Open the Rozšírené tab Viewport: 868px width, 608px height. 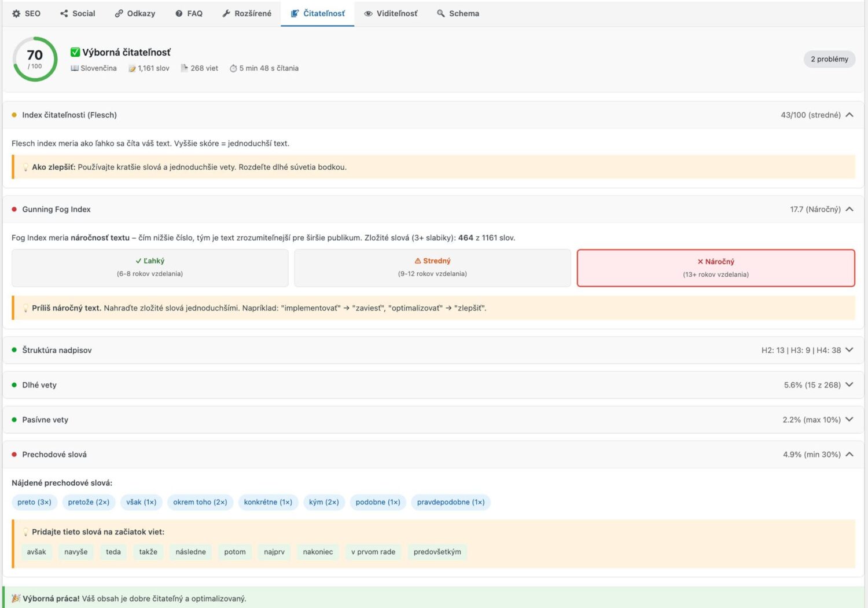247,13
